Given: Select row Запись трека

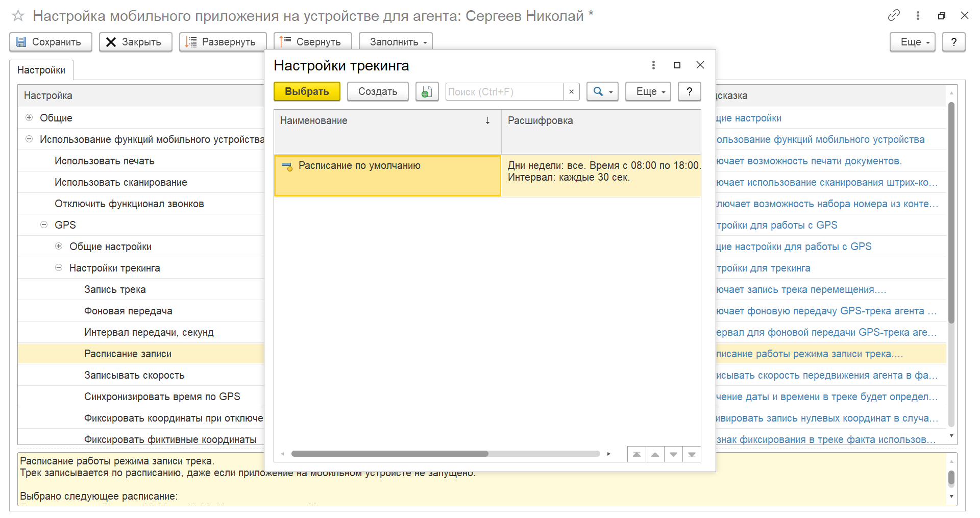Looking at the screenshot, I should pos(141,289).
